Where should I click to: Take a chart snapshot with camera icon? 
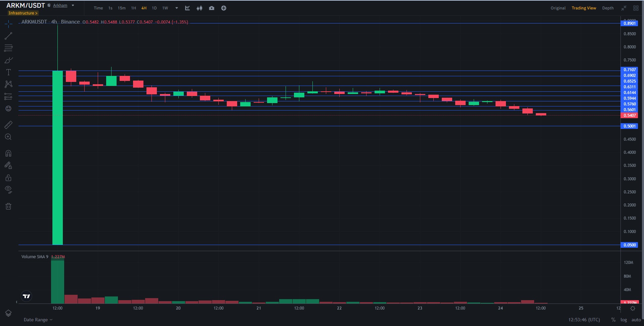[x=212, y=8]
